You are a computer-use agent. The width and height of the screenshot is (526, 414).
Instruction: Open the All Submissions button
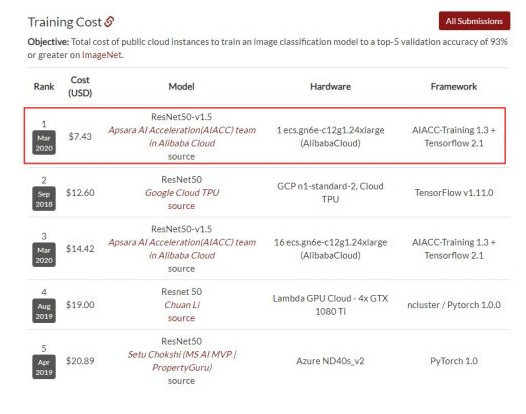474,21
